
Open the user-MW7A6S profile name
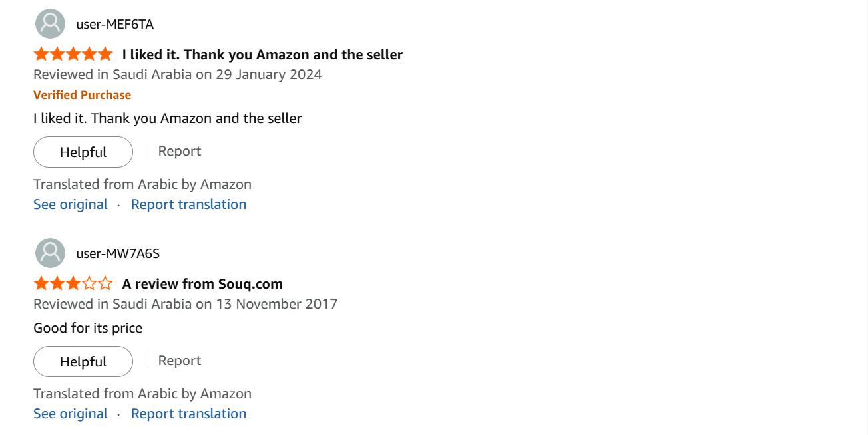[118, 253]
